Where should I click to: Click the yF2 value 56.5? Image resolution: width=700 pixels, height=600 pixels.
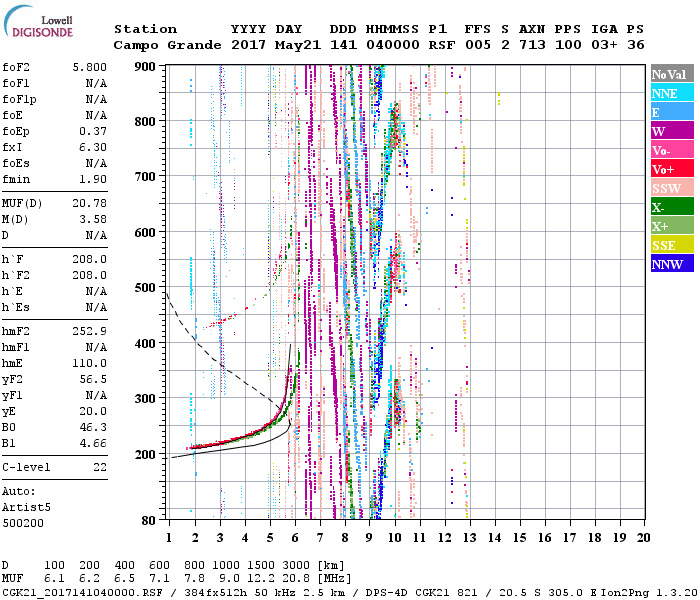(x=93, y=380)
